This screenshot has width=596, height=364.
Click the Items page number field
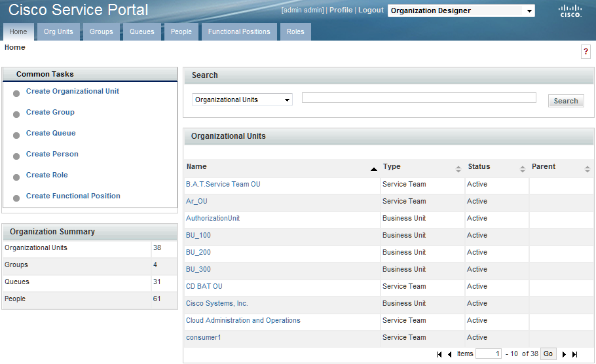(x=489, y=354)
